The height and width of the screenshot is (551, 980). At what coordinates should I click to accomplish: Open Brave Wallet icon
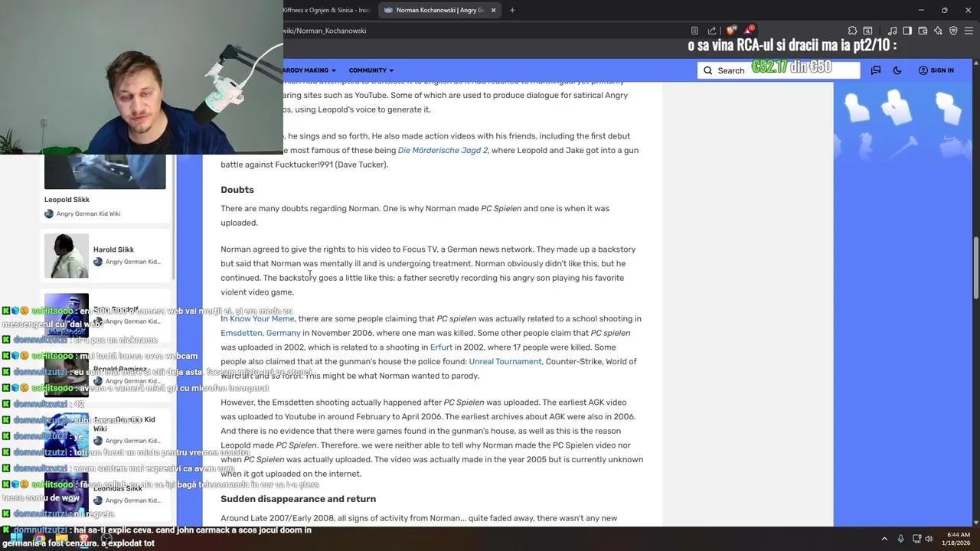pos(923,31)
